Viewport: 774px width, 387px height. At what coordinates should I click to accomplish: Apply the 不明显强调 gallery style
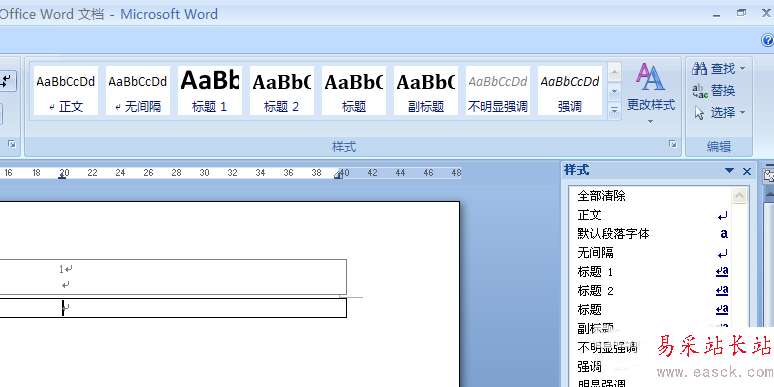[498, 90]
